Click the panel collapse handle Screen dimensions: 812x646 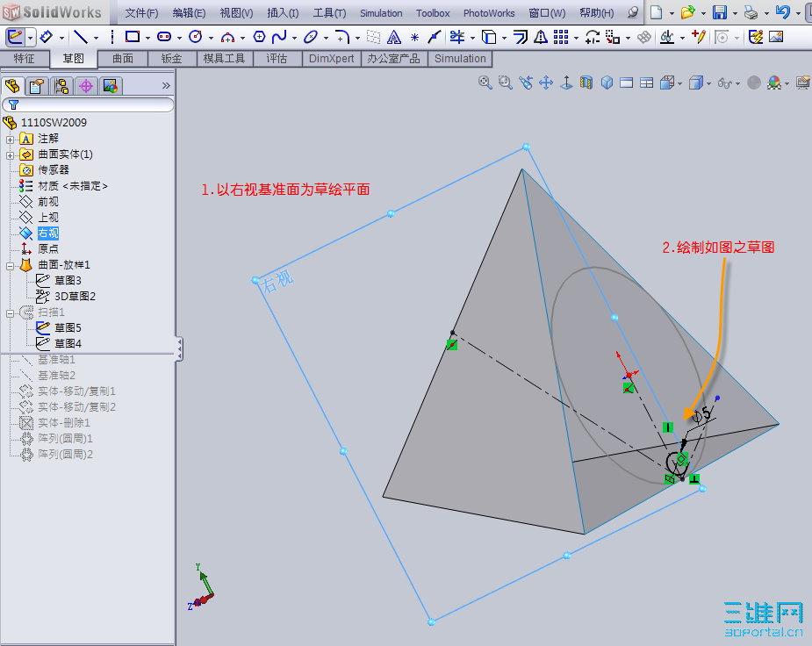pyautogui.click(x=179, y=348)
